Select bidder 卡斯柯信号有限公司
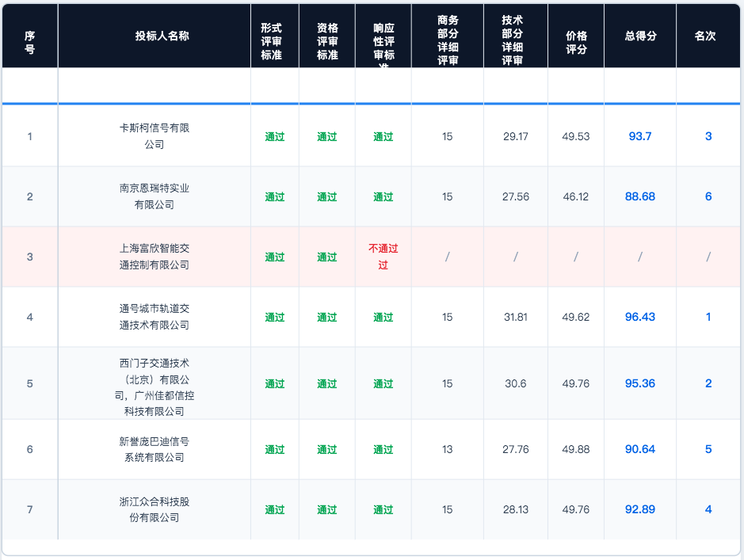 155,136
